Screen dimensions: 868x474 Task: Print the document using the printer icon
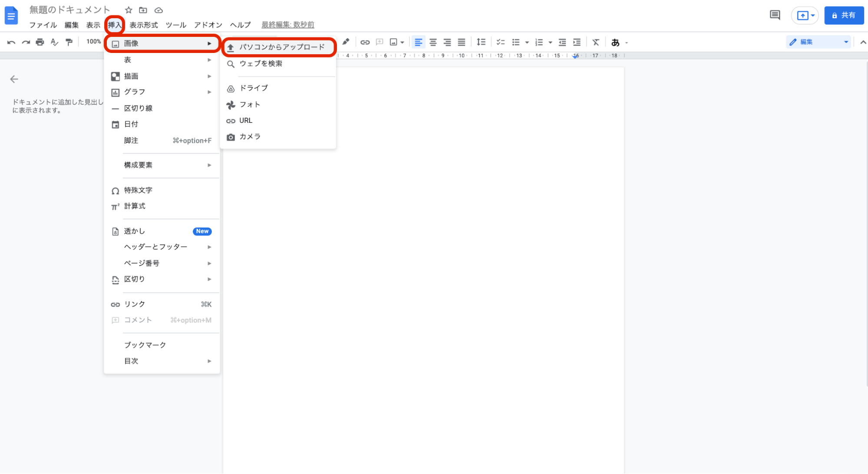[x=40, y=42]
